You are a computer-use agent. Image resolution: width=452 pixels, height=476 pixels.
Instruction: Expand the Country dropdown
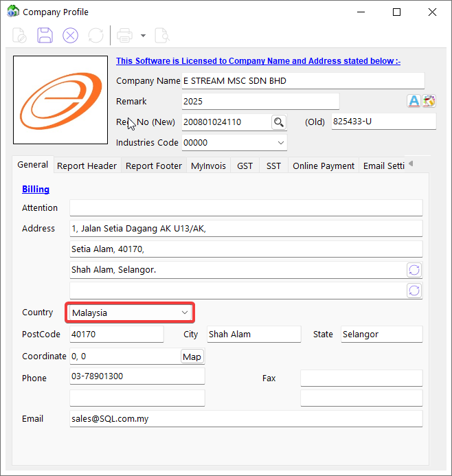(x=184, y=313)
